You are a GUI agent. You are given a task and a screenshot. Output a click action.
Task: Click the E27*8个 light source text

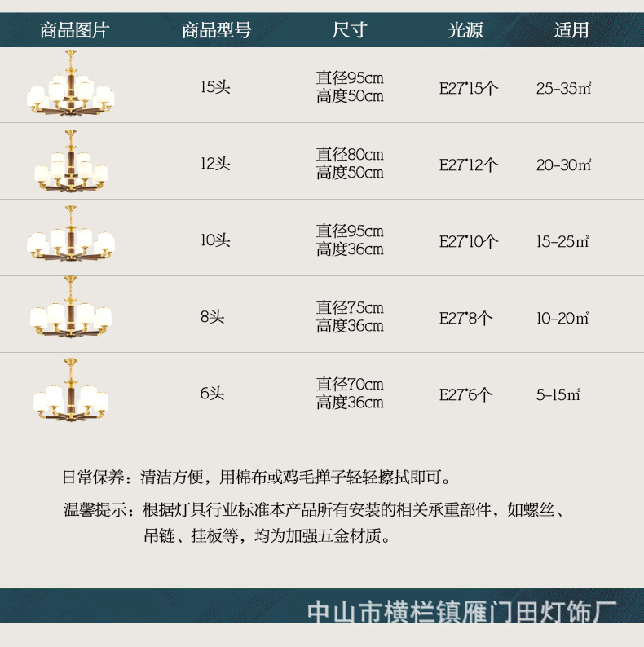click(465, 318)
